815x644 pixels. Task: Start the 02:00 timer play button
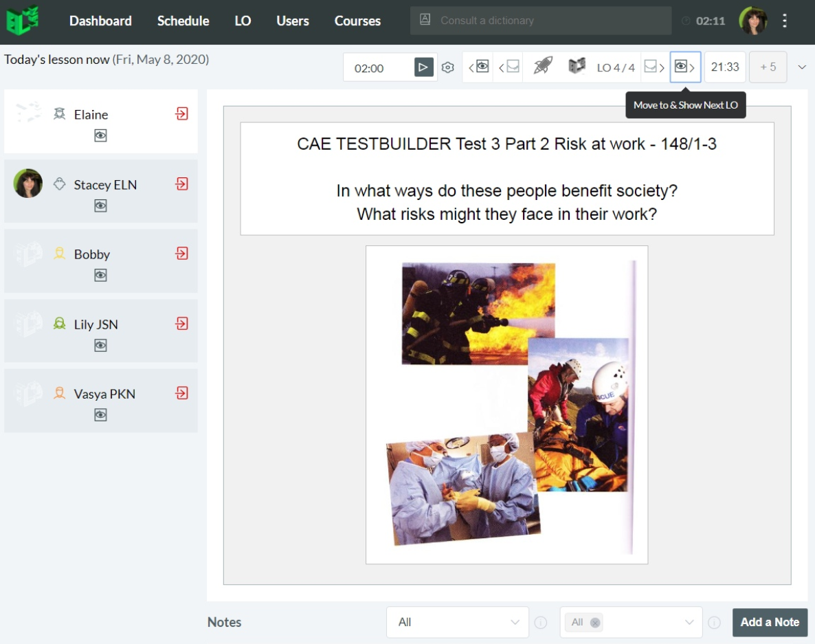423,67
